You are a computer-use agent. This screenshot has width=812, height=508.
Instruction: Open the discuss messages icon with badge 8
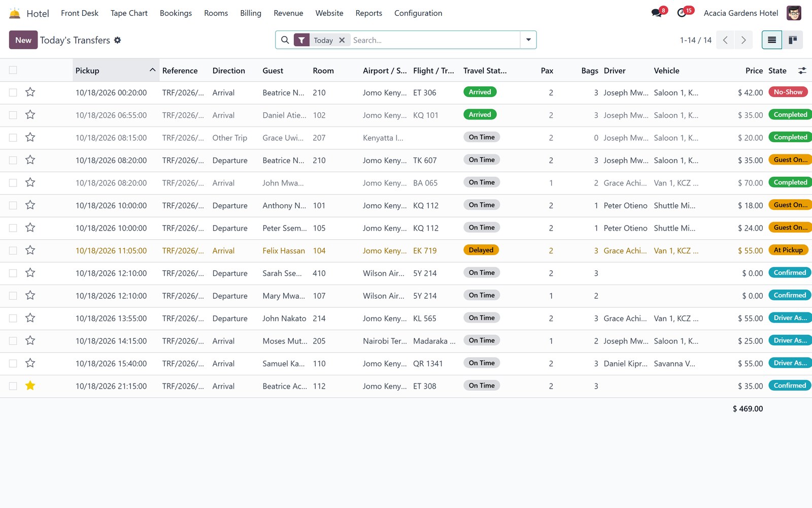657,13
